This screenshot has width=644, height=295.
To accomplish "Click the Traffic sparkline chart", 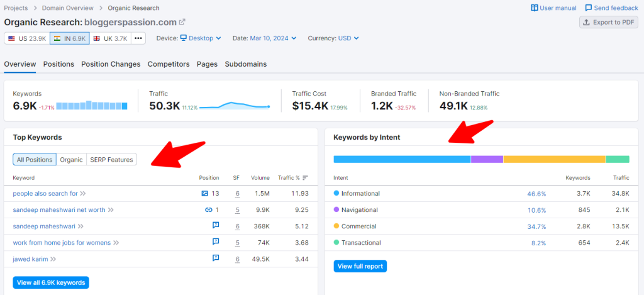I will (x=235, y=106).
